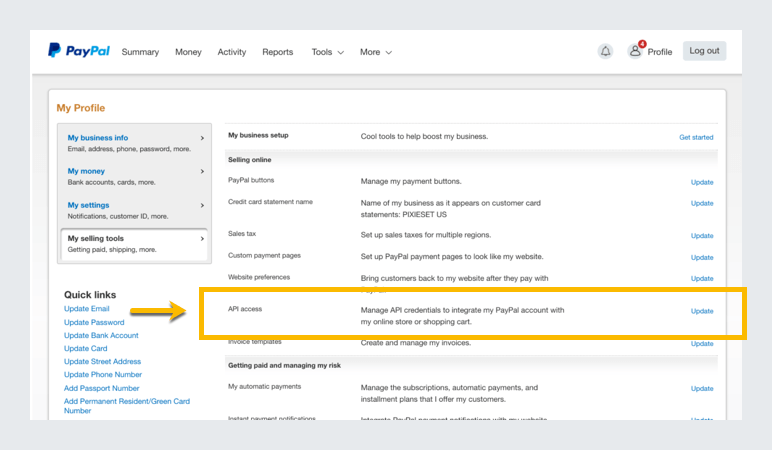Click the Website preferences label

pyautogui.click(x=258, y=277)
